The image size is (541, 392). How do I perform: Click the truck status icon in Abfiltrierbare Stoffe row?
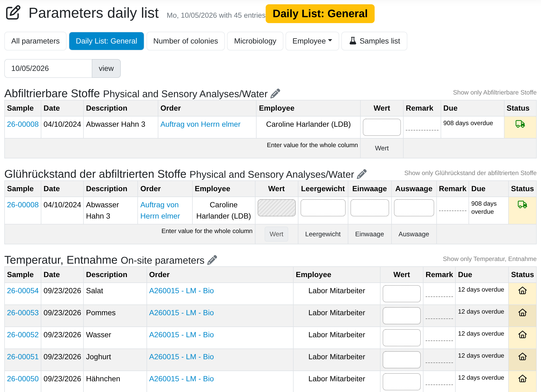click(x=520, y=124)
